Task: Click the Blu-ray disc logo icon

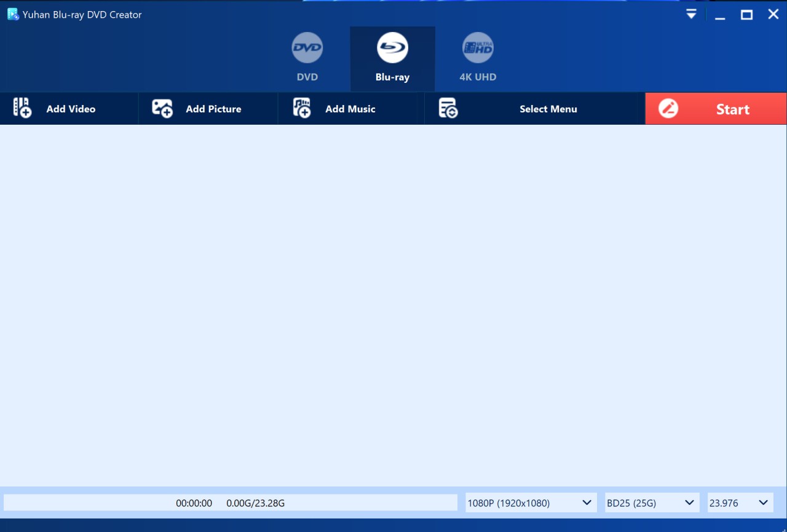Action: point(392,48)
